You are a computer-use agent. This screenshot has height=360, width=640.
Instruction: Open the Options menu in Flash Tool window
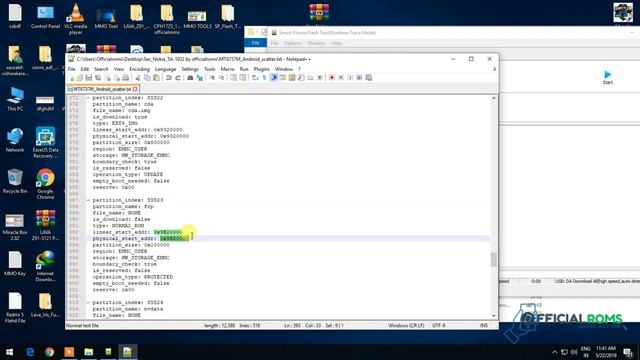point(292,43)
